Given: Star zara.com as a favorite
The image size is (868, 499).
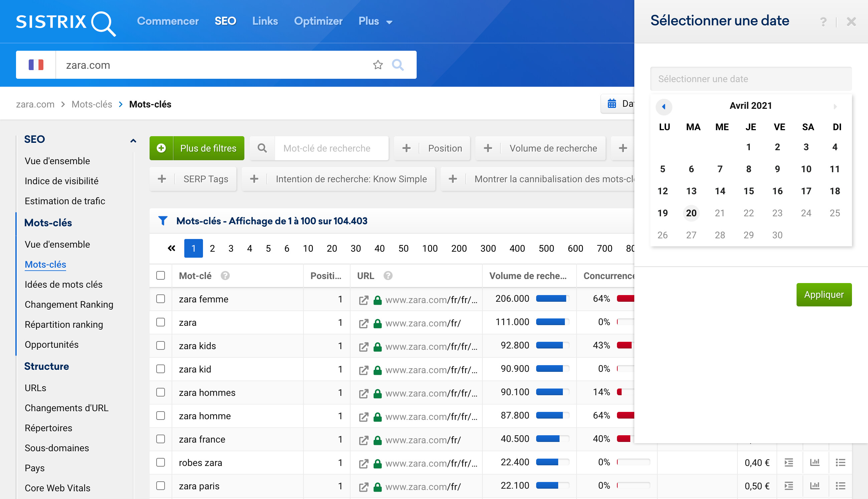Looking at the screenshot, I should (x=378, y=65).
